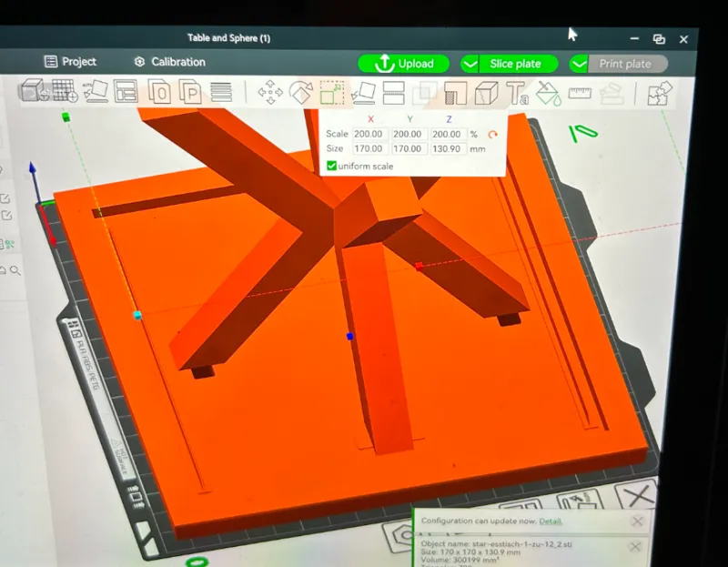Screen dimensions: 728x567
Task: Select the Measure ruler tool
Action: [580, 94]
